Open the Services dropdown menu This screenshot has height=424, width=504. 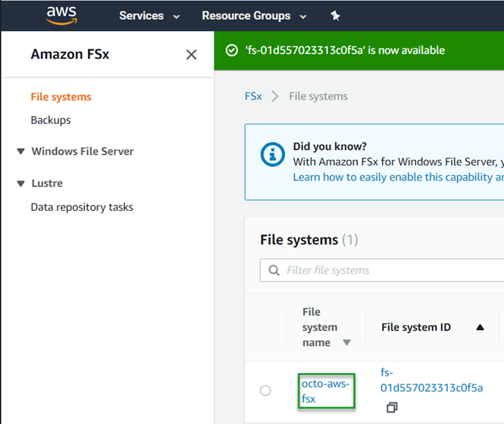[x=149, y=16]
